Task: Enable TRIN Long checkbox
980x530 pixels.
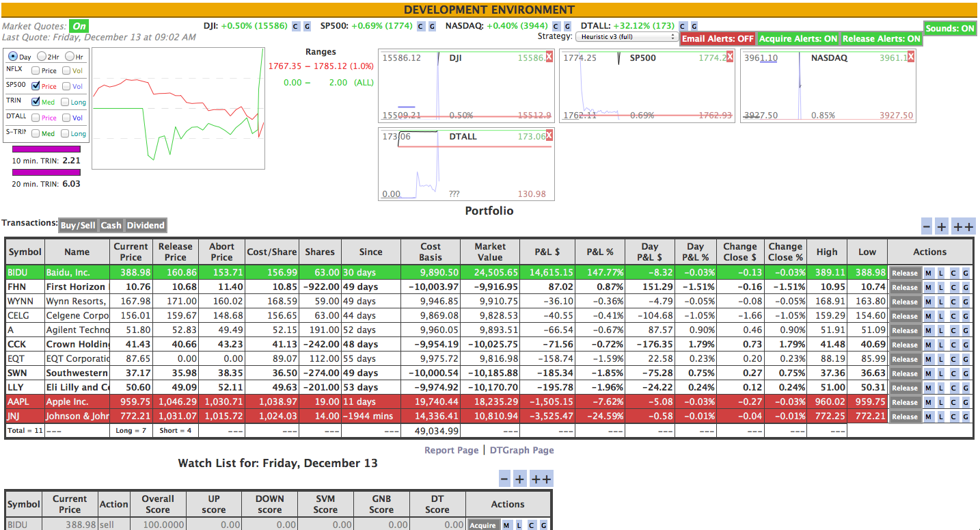Action: pos(65,102)
